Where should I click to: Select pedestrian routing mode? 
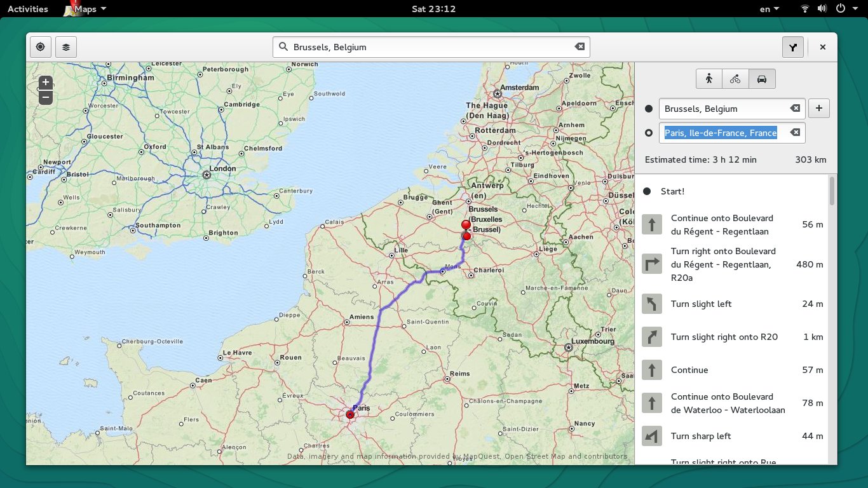[x=709, y=79]
